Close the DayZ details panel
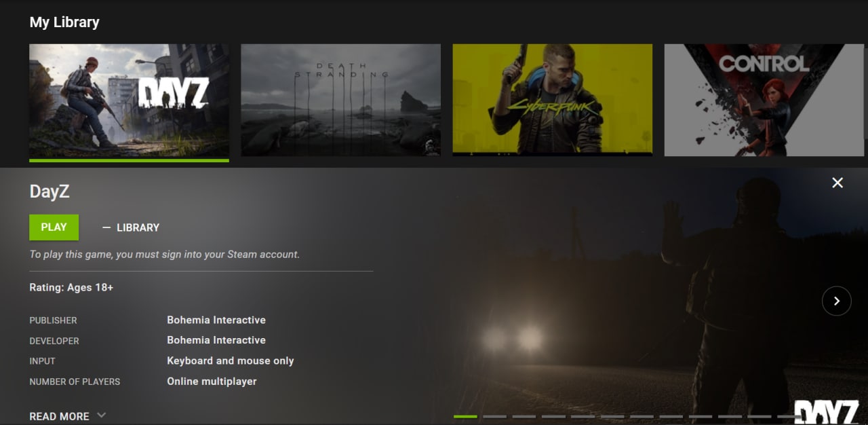This screenshot has width=868, height=425. (837, 183)
